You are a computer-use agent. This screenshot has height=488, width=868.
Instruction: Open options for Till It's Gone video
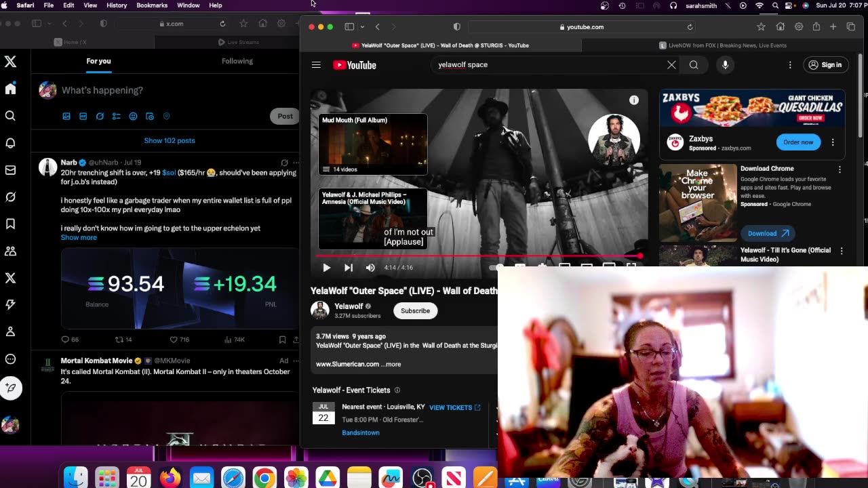842,251
